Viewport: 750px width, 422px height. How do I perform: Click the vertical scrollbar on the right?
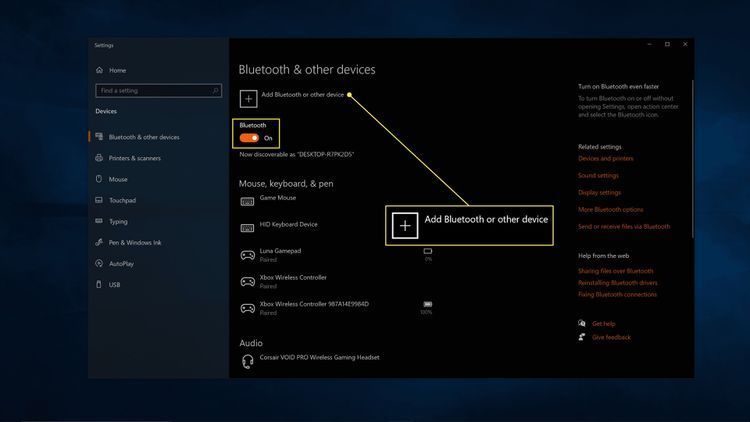[693, 160]
